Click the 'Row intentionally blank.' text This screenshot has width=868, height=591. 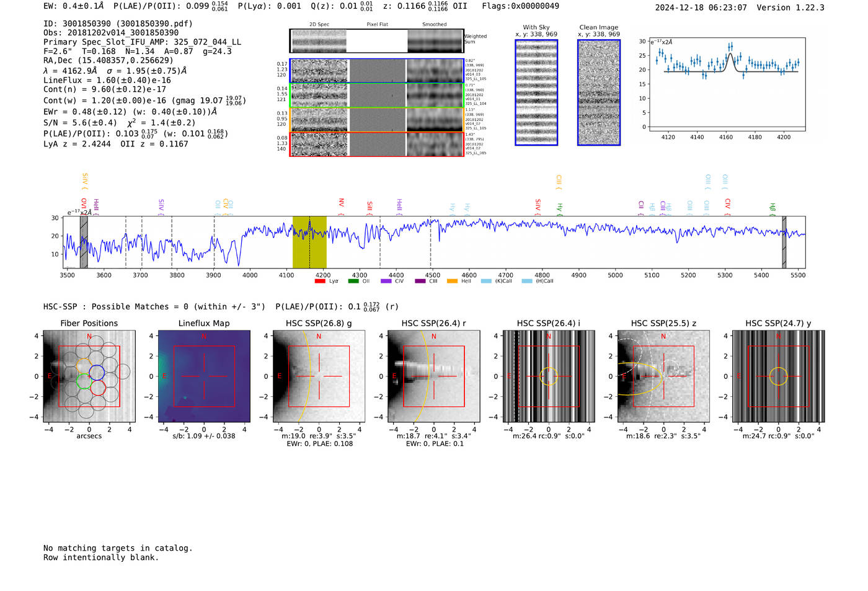point(101,558)
